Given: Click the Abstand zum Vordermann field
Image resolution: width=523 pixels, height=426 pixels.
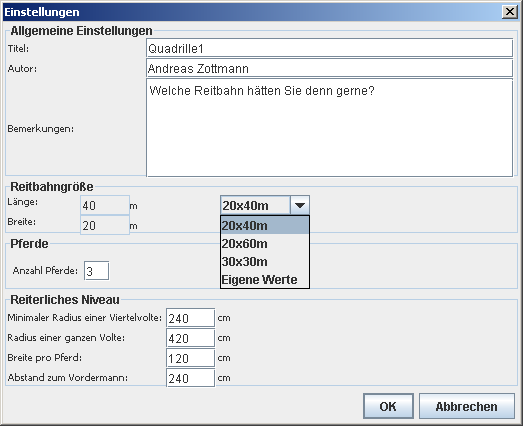Looking at the screenshot, I should pyautogui.click(x=190, y=378).
